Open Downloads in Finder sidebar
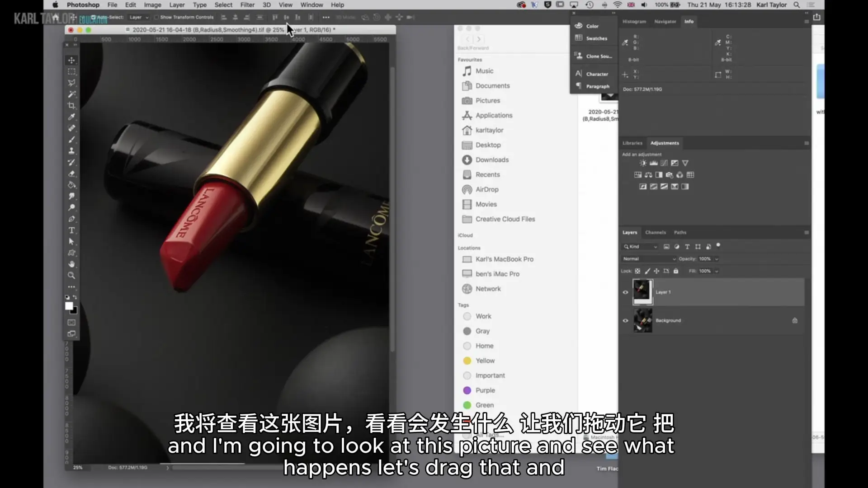 tap(492, 160)
